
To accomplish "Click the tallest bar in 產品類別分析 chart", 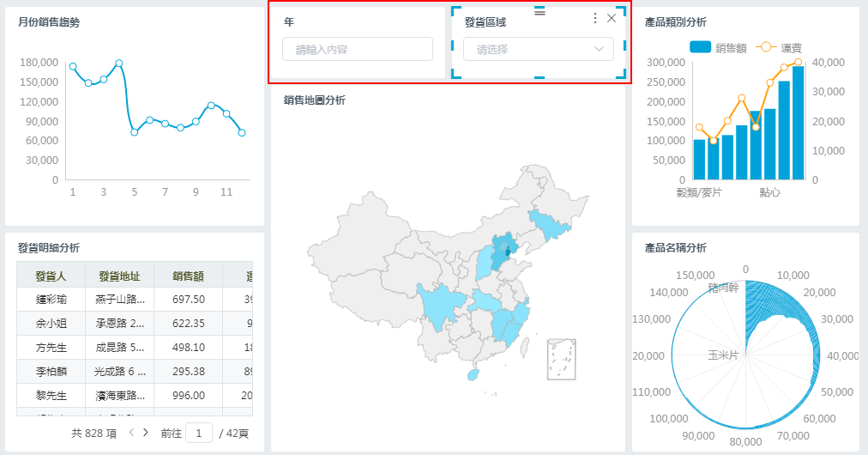I will (x=799, y=120).
